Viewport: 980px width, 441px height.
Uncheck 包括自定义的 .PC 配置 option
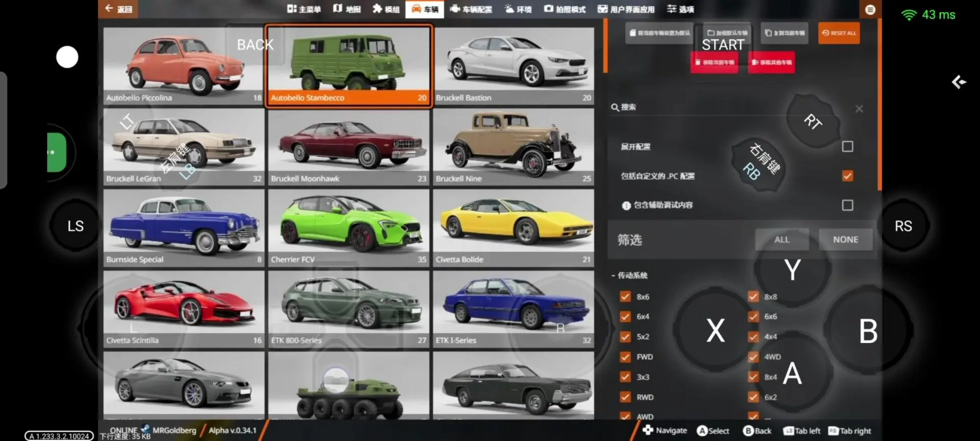[x=847, y=176]
